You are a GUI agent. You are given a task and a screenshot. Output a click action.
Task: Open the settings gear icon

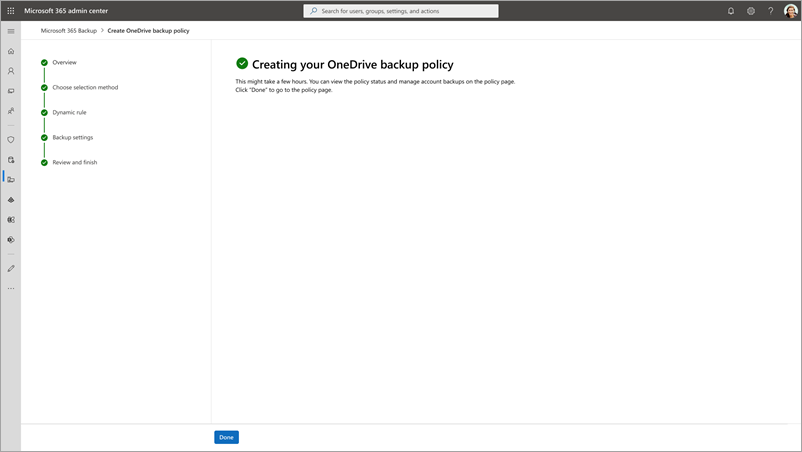coord(751,11)
